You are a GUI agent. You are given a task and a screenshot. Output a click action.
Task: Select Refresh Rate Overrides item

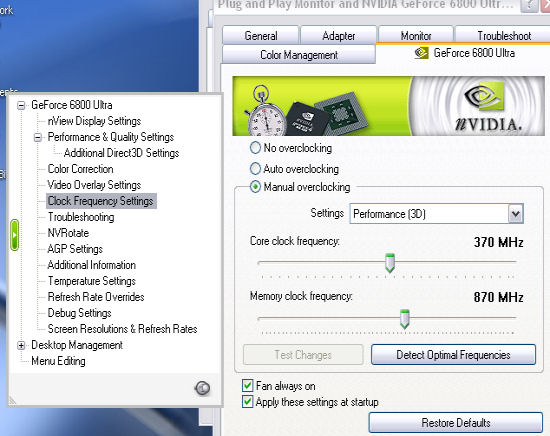pyautogui.click(x=96, y=297)
